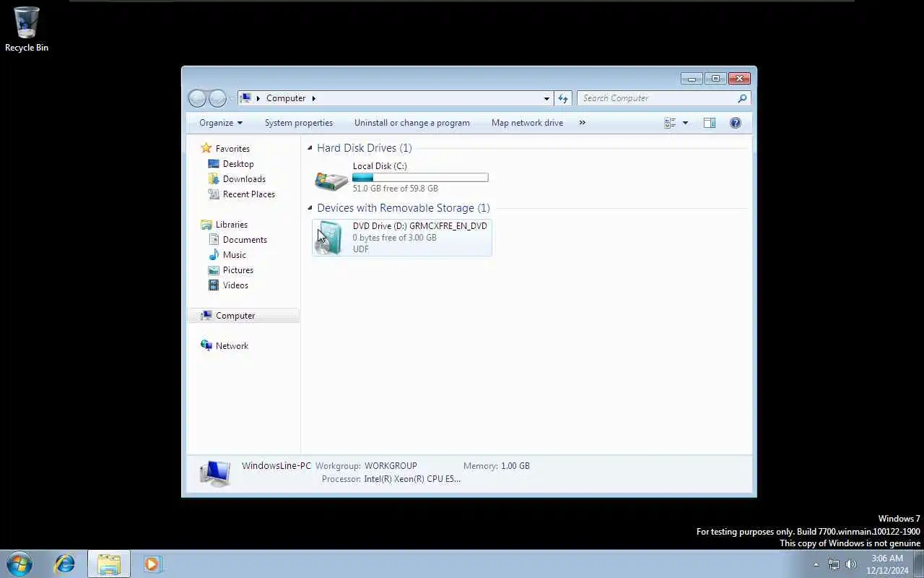Image resolution: width=924 pixels, height=578 pixels.
Task: Collapse Devices with Removable Storage group
Action: click(310, 208)
